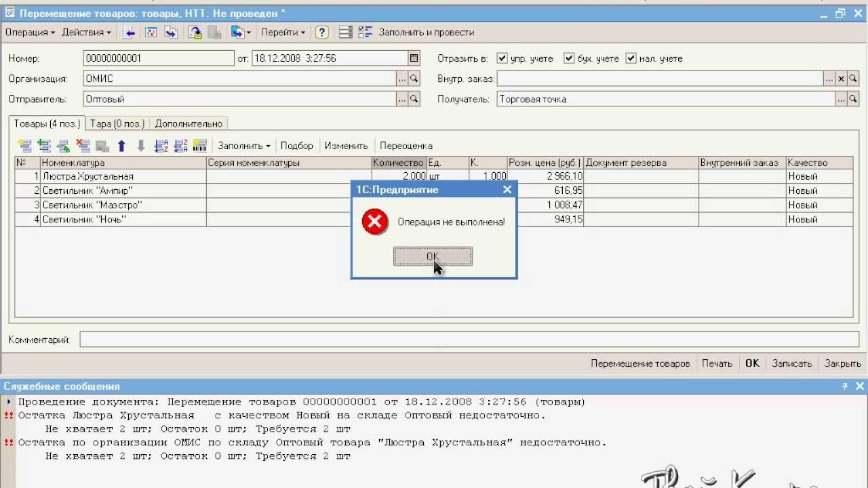Click the Перемещение товаров bottom button
This screenshot has width=868, height=488.
click(640, 363)
